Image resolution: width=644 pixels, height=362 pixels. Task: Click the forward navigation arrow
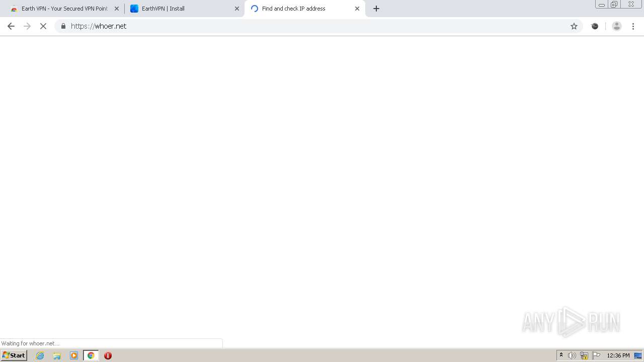pyautogui.click(x=27, y=26)
